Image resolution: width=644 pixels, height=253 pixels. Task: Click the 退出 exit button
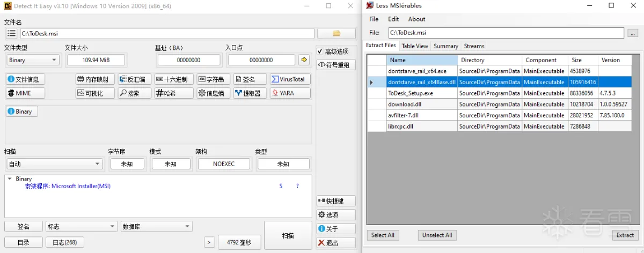click(336, 243)
